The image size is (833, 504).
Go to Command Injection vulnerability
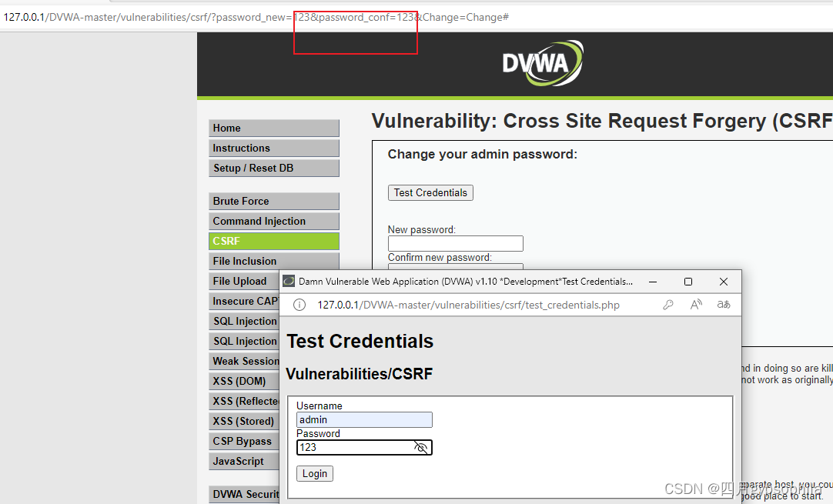[x=273, y=221]
